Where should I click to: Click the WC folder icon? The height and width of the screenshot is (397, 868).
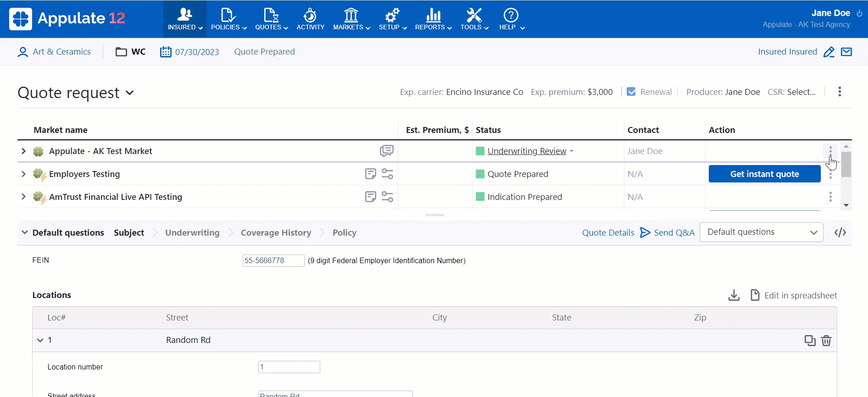pos(121,52)
